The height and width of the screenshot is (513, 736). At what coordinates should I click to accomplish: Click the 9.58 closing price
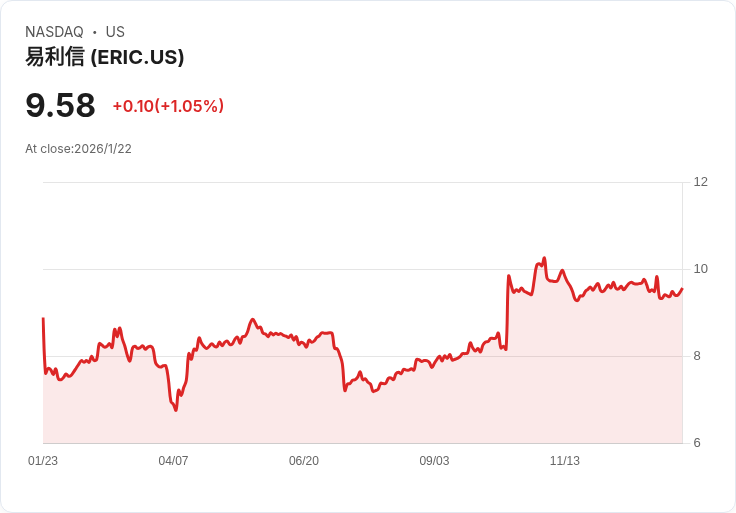coord(60,106)
